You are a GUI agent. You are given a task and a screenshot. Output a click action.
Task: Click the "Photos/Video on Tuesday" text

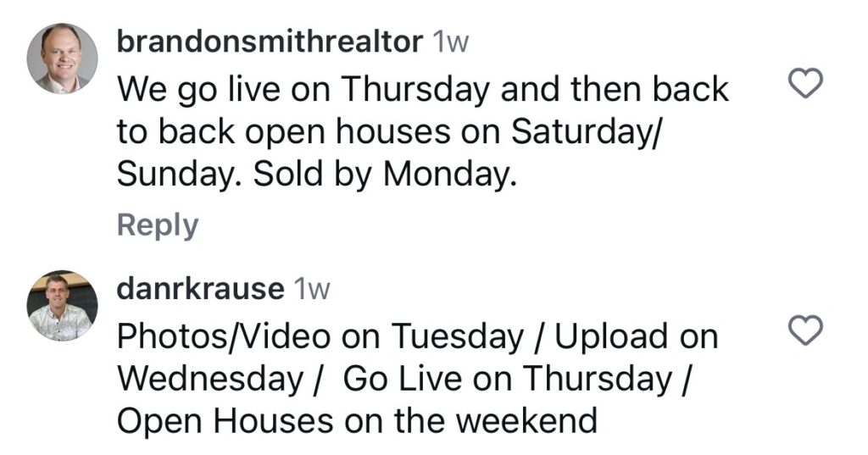click(320, 336)
